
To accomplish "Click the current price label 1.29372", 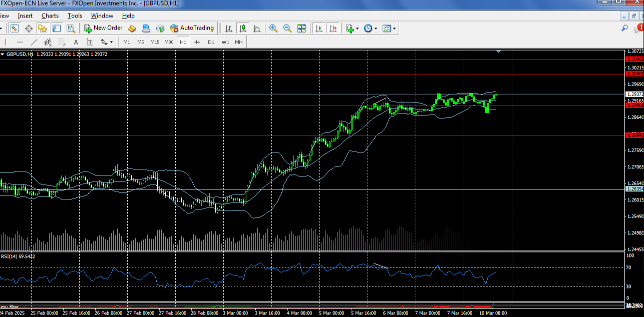I will (x=634, y=94).
